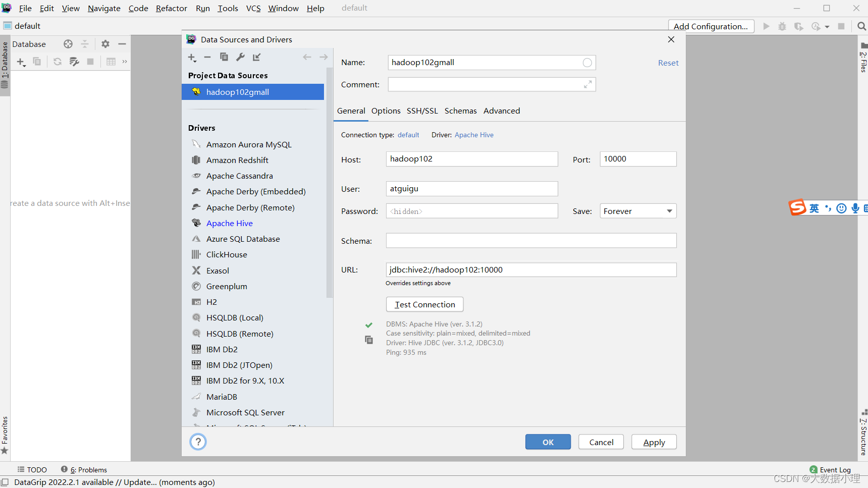Image resolution: width=868 pixels, height=488 pixels.
Task: Open the Save Forever dropdown
Action: coord(638,211)
